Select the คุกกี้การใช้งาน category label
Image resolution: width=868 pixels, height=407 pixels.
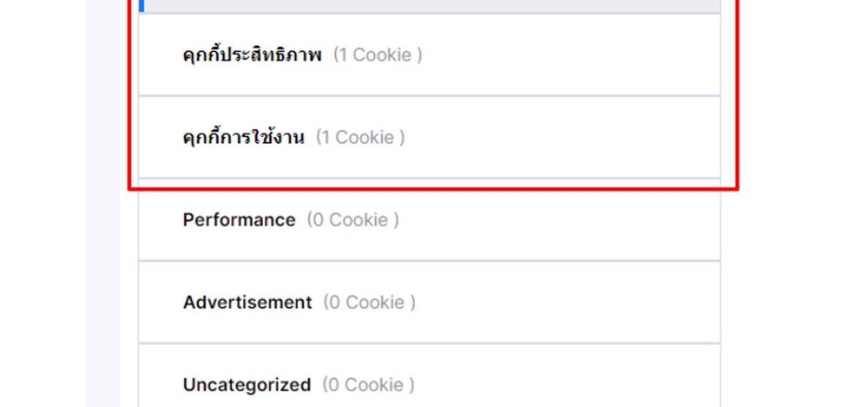coord(244,137)
